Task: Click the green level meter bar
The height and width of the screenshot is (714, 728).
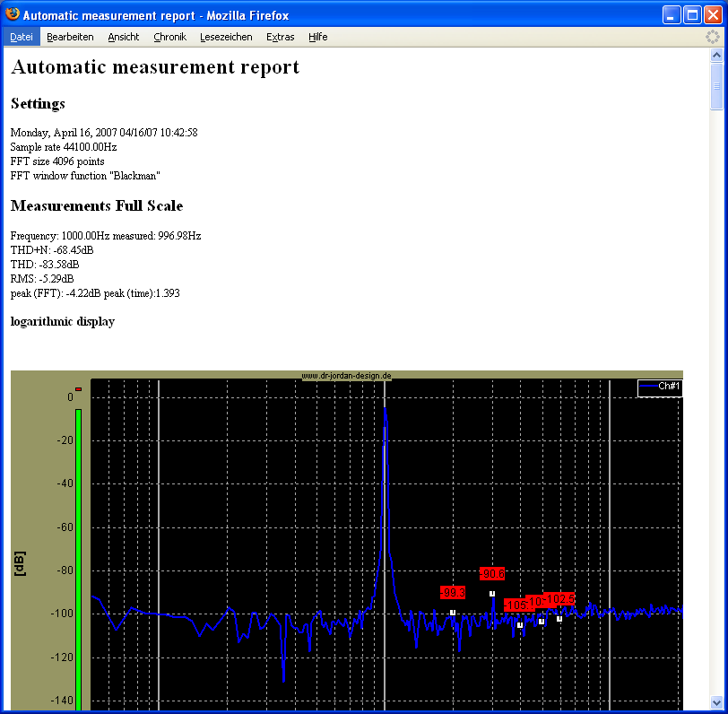Action: coord(78,556)
